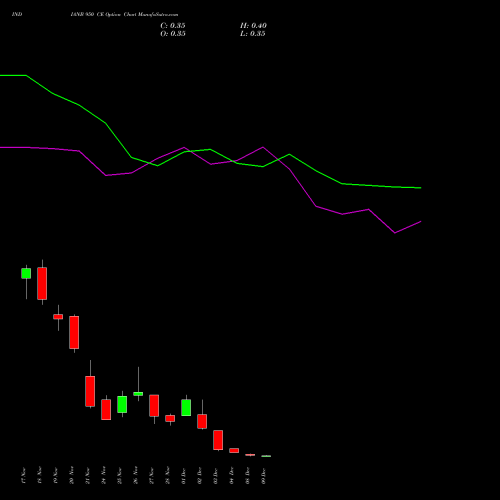This screenshot has width=500, height=500.
Task: Click the green candlestick for 26 Nov
Action: click(138, 394)
